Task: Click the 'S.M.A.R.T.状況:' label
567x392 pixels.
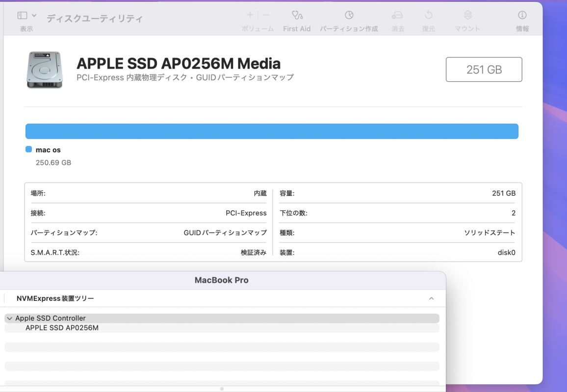Action: tap(55, 252)
